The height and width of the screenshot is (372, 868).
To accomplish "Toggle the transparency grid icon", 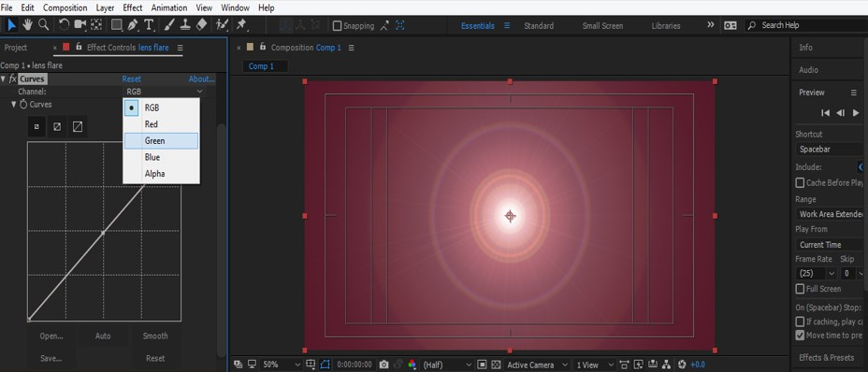I will (x=496, y=365).
